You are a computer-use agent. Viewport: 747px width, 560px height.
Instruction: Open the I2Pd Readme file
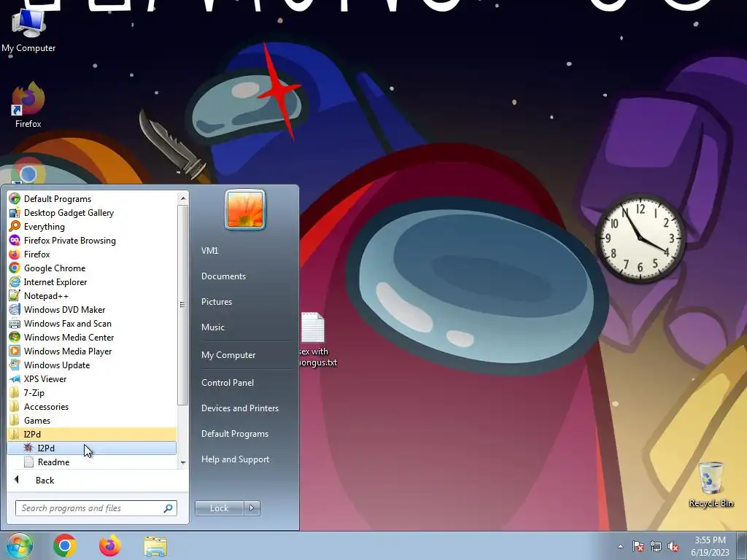[92, 462]
